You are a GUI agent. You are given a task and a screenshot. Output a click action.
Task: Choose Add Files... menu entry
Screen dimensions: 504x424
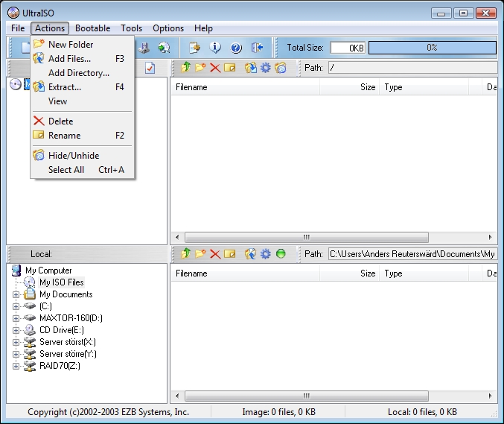(83, 59)
